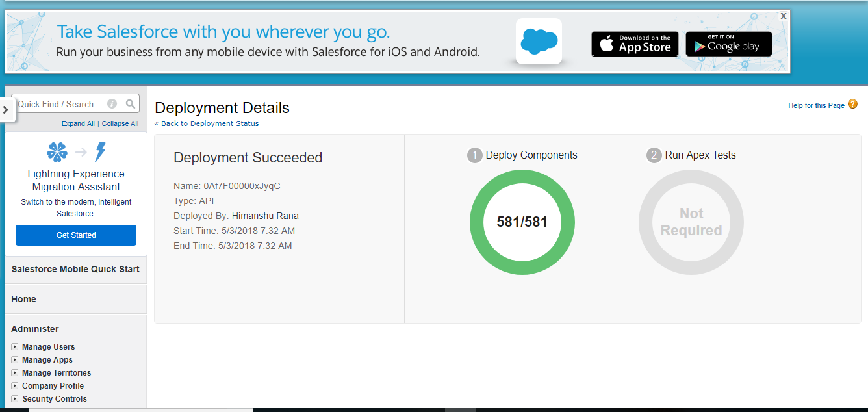The image size is (868, 412).
Task: Expand the Manage Apps section arrow
Action: [x=15, y=360]
